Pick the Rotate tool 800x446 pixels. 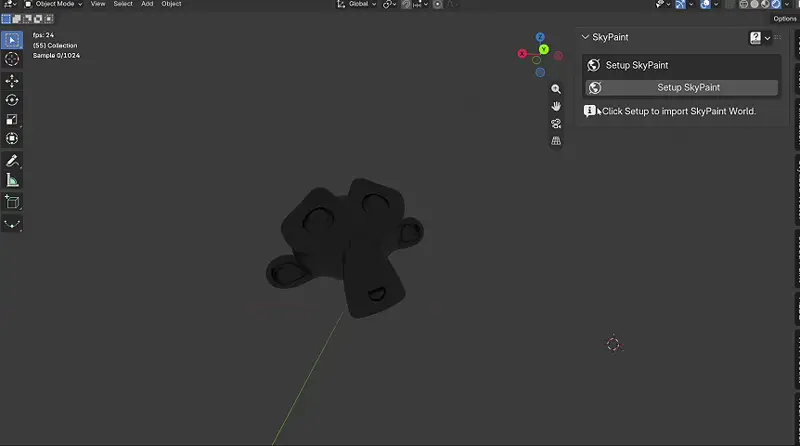[x=12, y=100]
